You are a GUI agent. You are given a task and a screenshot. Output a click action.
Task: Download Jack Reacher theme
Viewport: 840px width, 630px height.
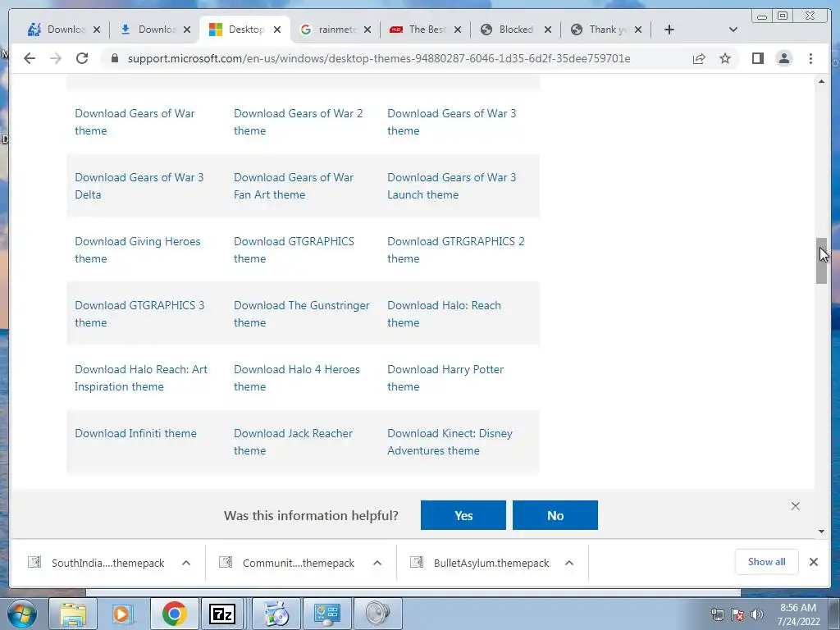point(293,442)
